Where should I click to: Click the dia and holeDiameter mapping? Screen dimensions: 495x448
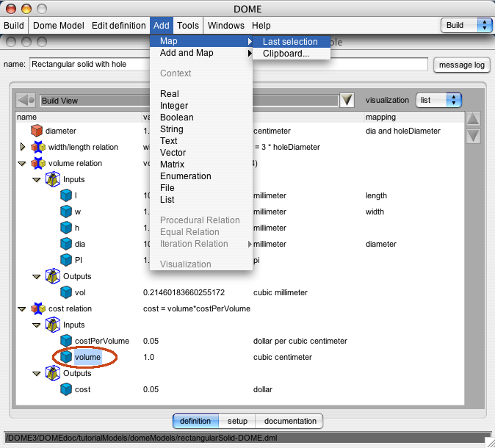click(x=402, y=131)
